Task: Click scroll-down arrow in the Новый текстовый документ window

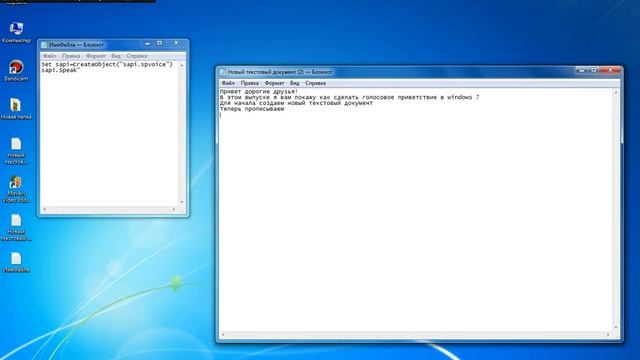Action: point(616,327)
